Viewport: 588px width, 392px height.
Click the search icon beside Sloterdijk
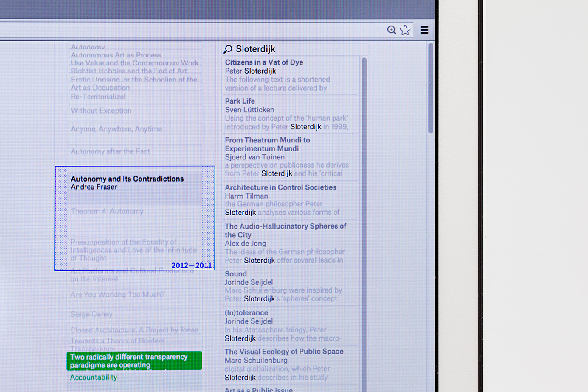(x=228, y=49)
